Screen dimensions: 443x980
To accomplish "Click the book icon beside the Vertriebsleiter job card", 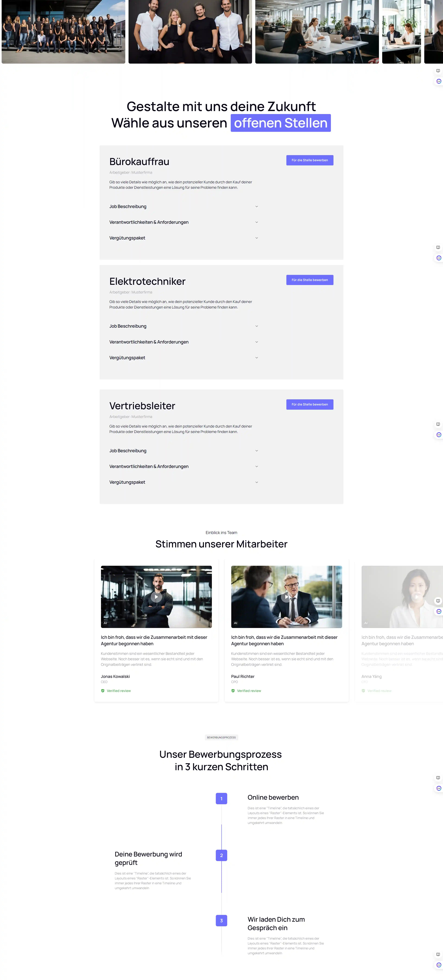I will (x=438, y=424).
